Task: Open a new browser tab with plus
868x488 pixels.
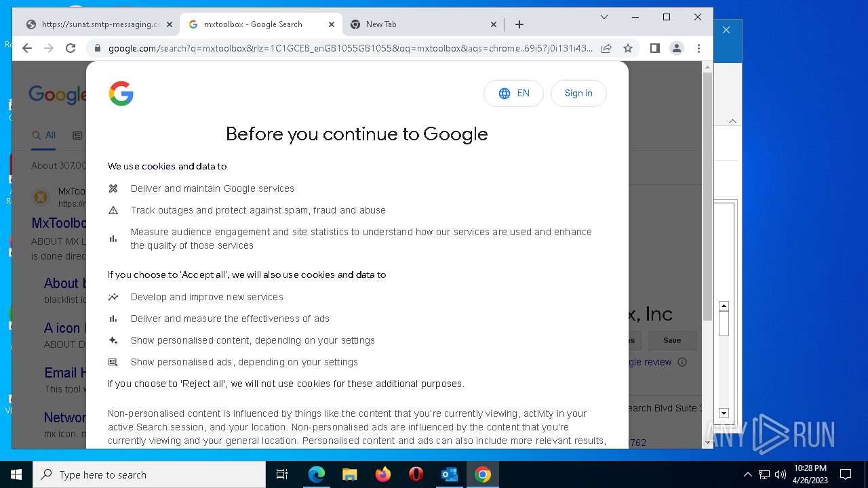Action: 519,24
